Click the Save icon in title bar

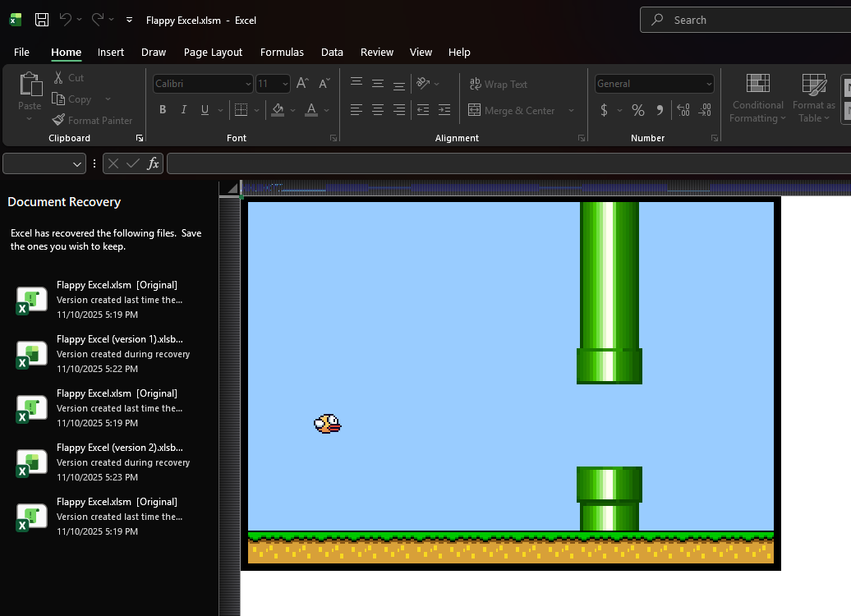[42, 20]
